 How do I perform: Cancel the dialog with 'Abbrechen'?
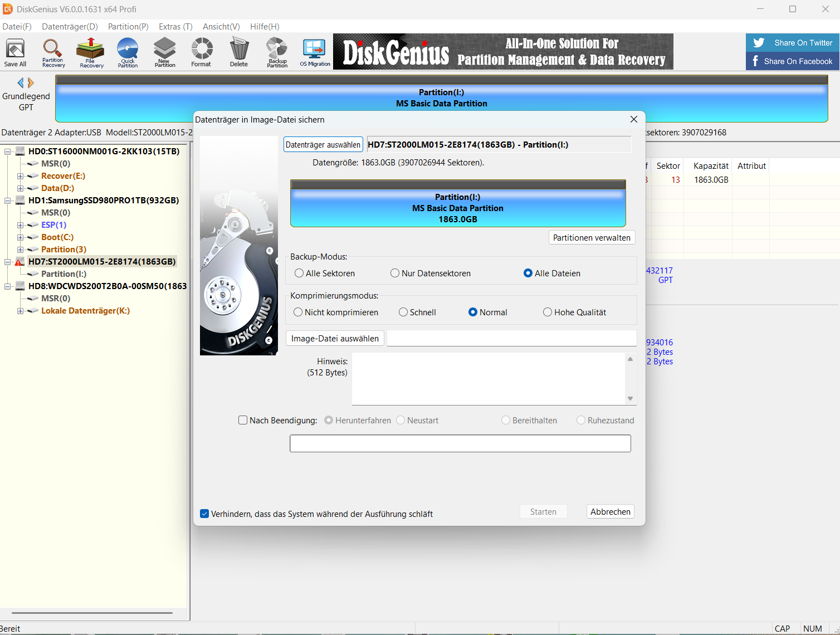tap(611, 511)
